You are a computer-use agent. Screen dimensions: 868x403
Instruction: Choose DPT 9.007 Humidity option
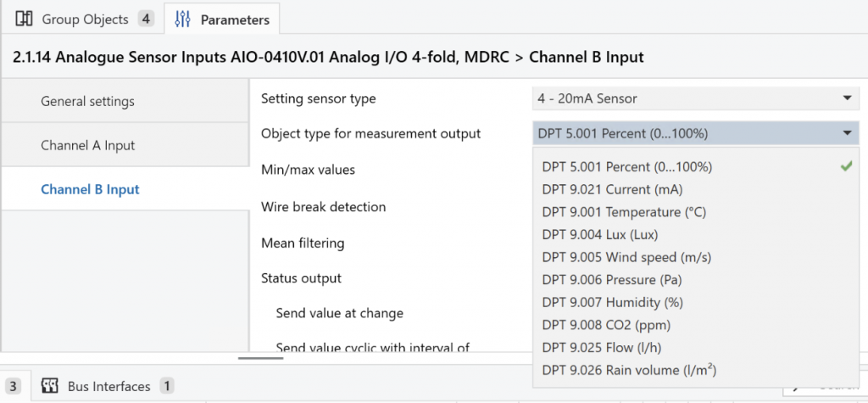tap(612, 302)
